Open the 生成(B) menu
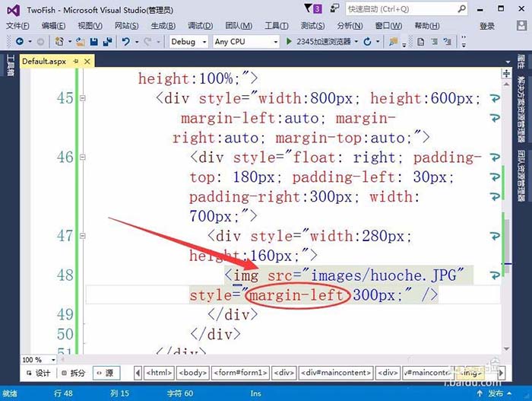The image size is (532, 401). (x=163, y=26)
